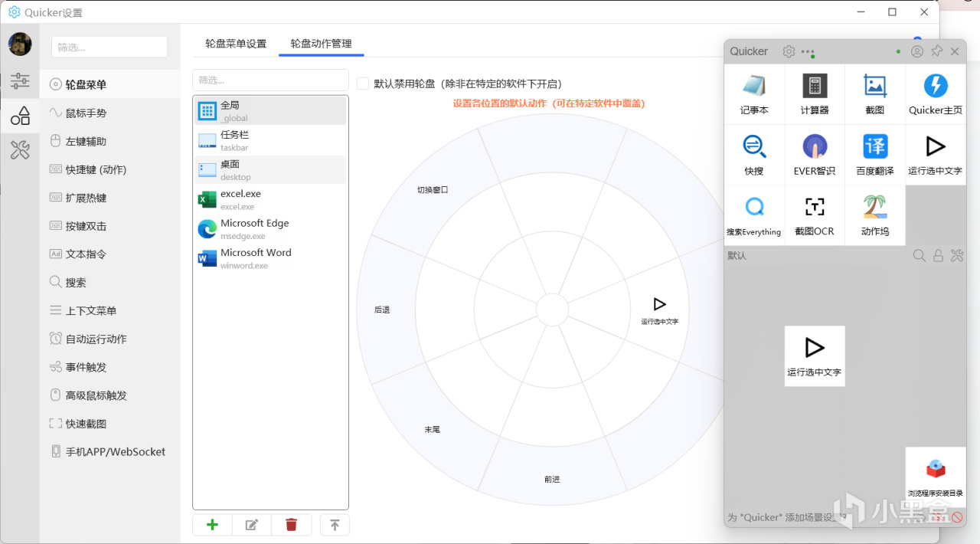Click the green plus add button
This screenshot has height=544, width=980.
213,525
